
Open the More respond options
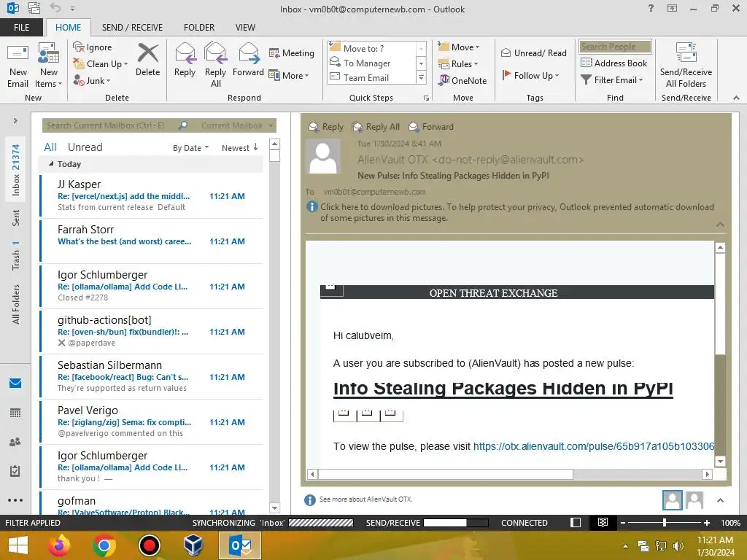[289, 75]
